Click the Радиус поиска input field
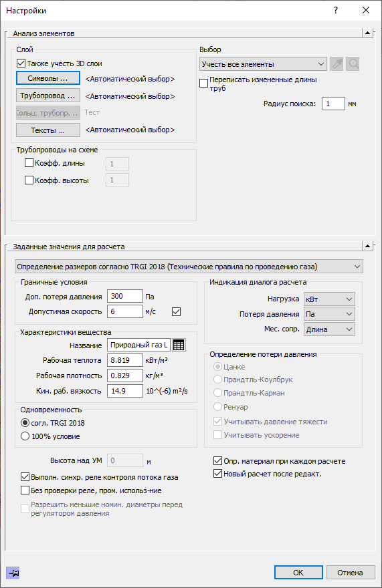382x588 pixels. [x=333, y=104]
